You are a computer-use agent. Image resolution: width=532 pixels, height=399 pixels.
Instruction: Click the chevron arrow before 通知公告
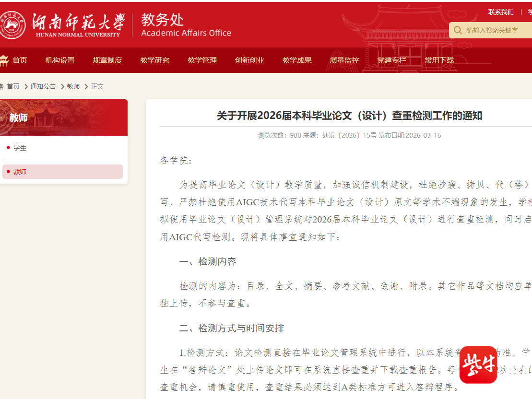pyautogui.click(x=26, y=87)
